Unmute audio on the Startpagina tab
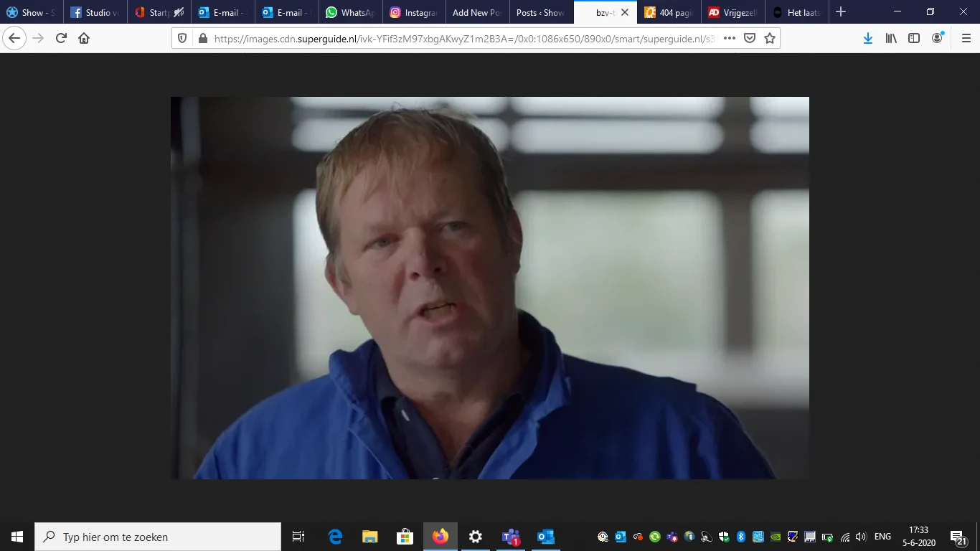Image resolution: width=980 pixels, height=551 pixels. pos(178,11)
